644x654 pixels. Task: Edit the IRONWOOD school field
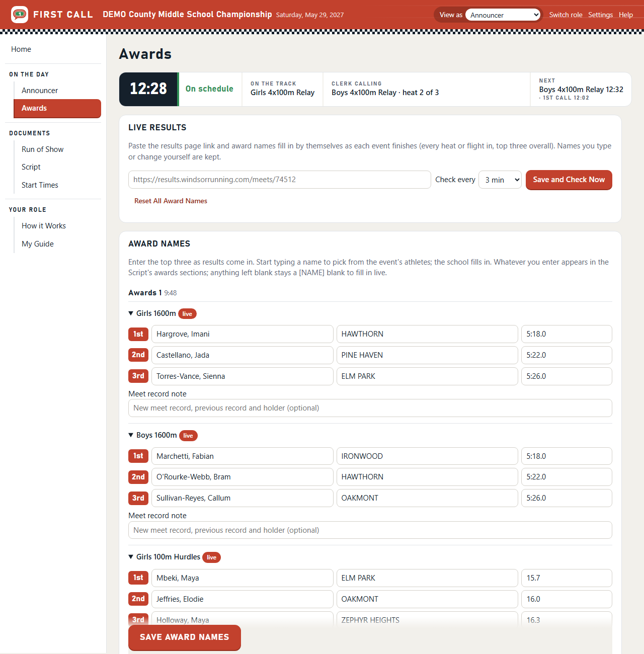427,456
